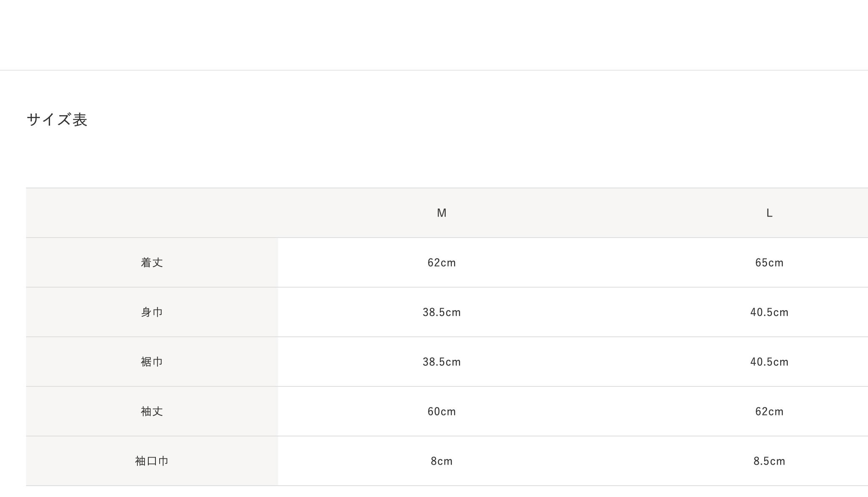Click the L size 裾巾 value 40.5cm
The image size is (868, 497).
click(x=769, y=362)
